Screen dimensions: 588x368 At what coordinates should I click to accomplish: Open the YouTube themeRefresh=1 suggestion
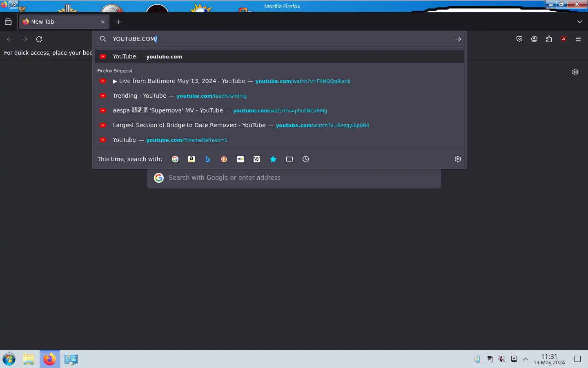pos(279,140)
